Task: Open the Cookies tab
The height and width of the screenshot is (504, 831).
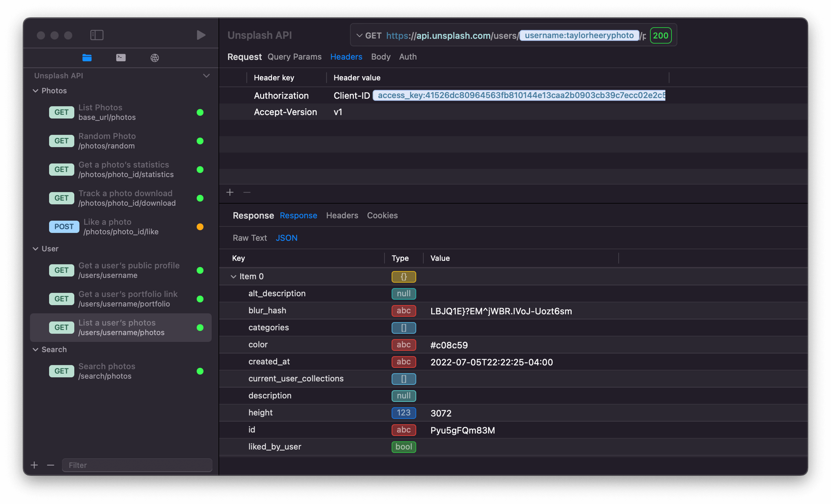Action: (382, 215)
